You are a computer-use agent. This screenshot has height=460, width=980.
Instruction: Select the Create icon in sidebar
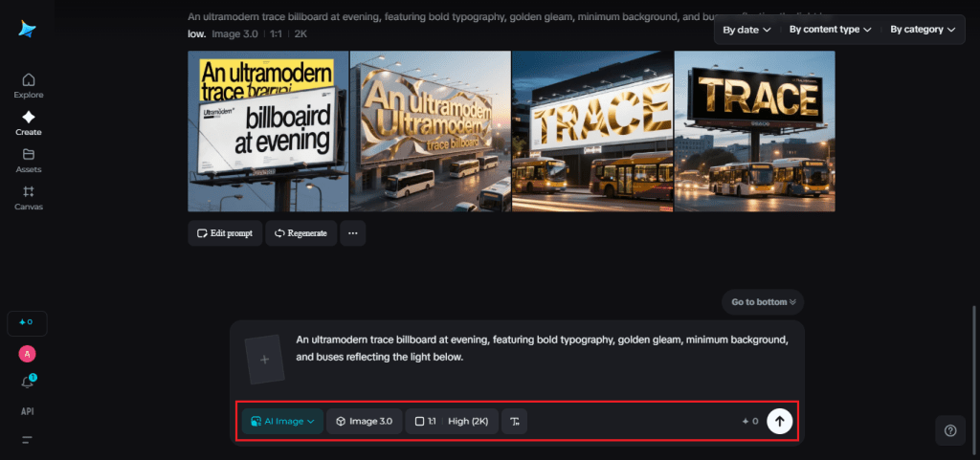(28, 122)
